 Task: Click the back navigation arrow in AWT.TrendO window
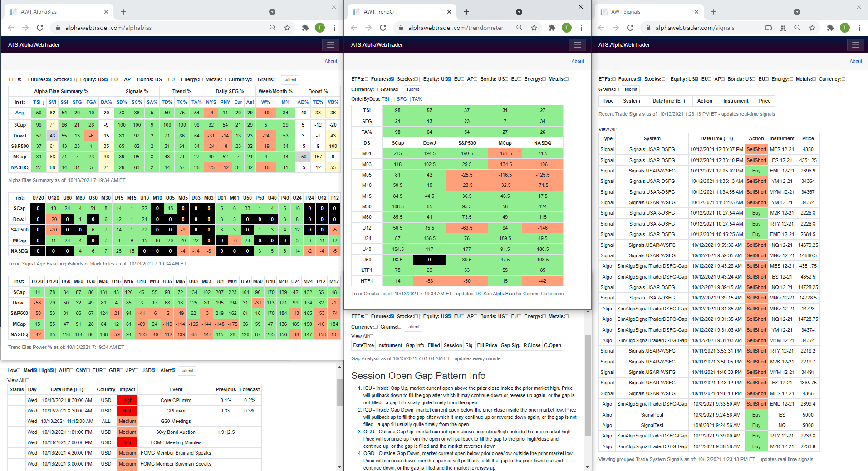click(x=353, y=28)
